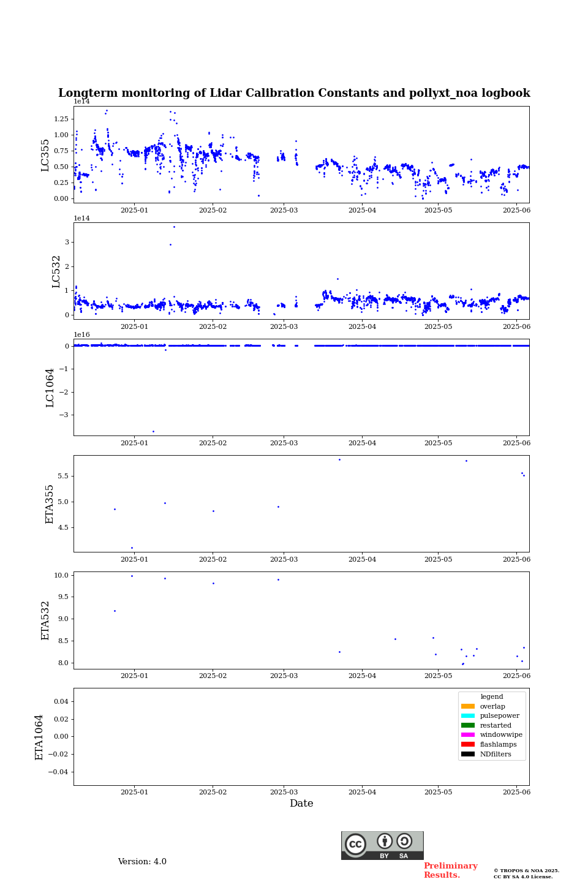The width and height of the screenshot is (588, 882).
Task: Click the 'CC BY SA 4.0 License.' text
Action: pyautogui.click(x=523, y=876)
